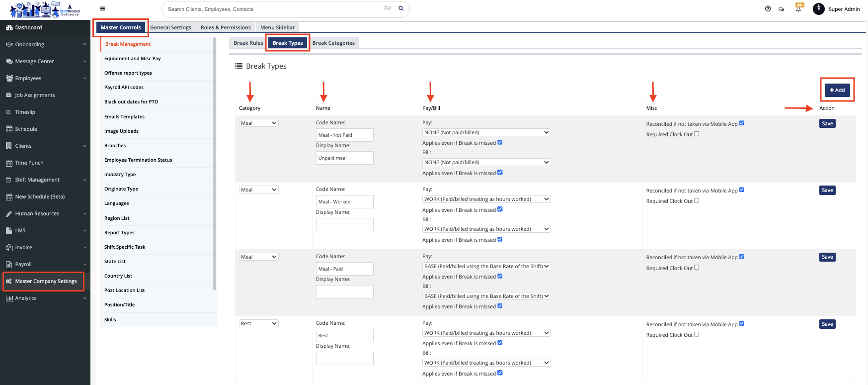Open the help question mark icon
The image size is (868, 385).
(768, 8)
